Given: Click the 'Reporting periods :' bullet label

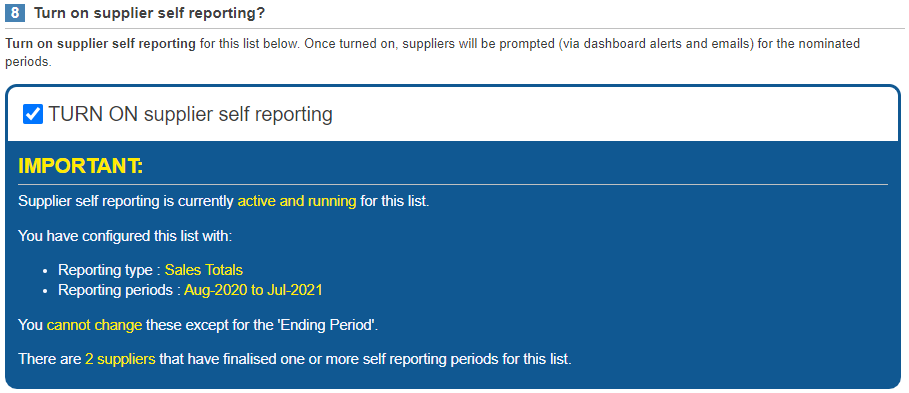Looking at the screenshot, I should (119, 290).
